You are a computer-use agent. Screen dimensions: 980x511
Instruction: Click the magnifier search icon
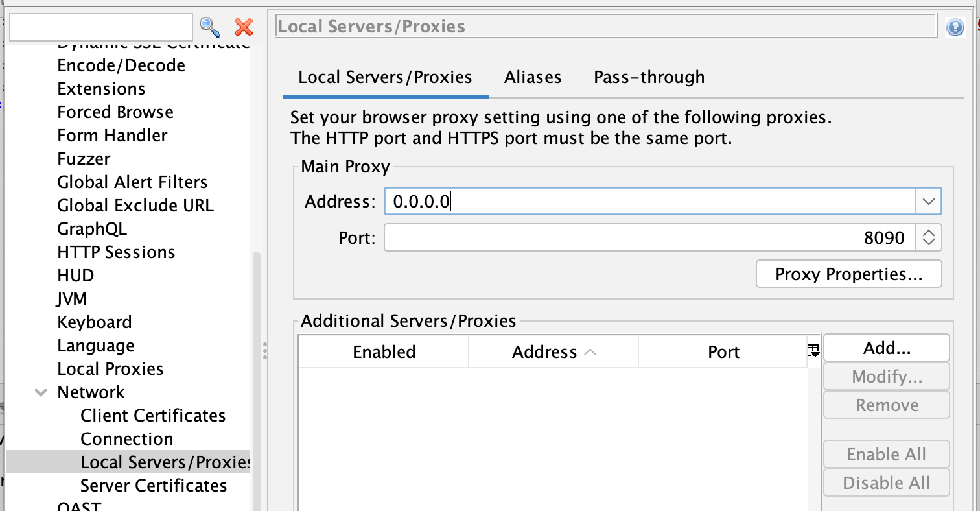pos(210,27)
